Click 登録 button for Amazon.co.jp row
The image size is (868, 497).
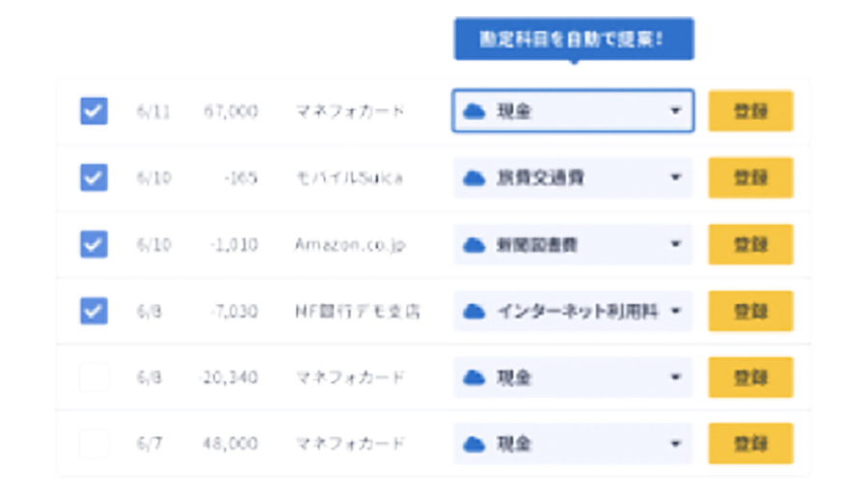coord(750,244)
